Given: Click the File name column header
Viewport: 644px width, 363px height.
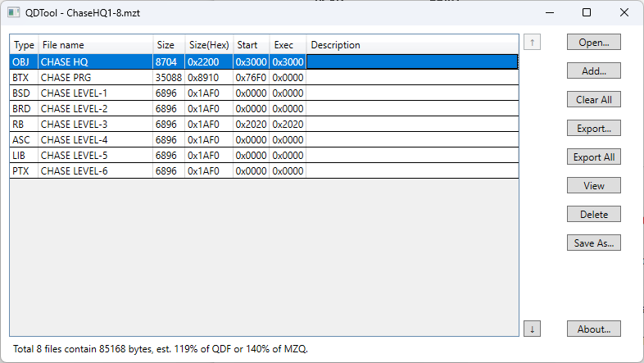Looking at the screenshot, I should (94, 45).
